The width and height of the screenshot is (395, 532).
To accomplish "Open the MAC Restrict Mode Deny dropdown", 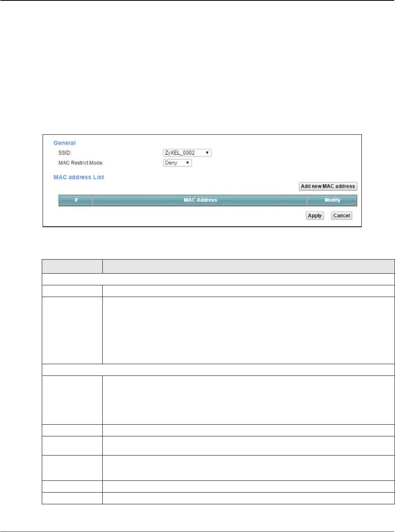I will (x=177, y=163).
